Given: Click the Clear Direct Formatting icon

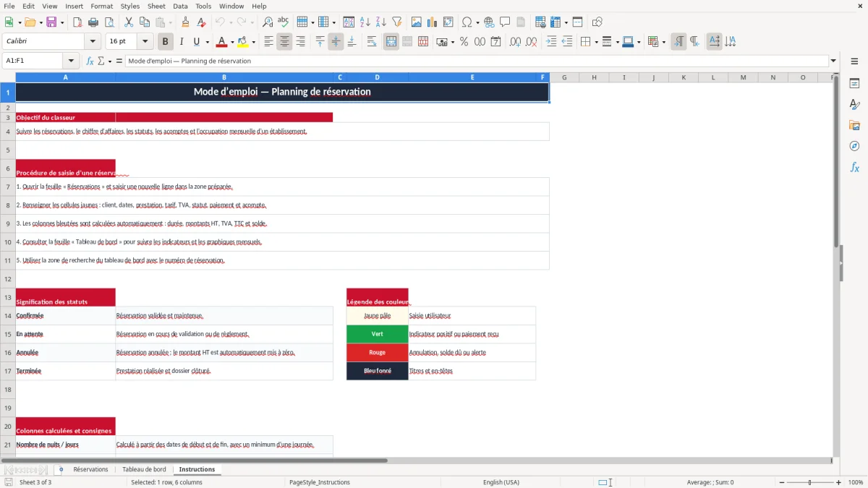Looking at the screenshot, I should click(201, 22).
